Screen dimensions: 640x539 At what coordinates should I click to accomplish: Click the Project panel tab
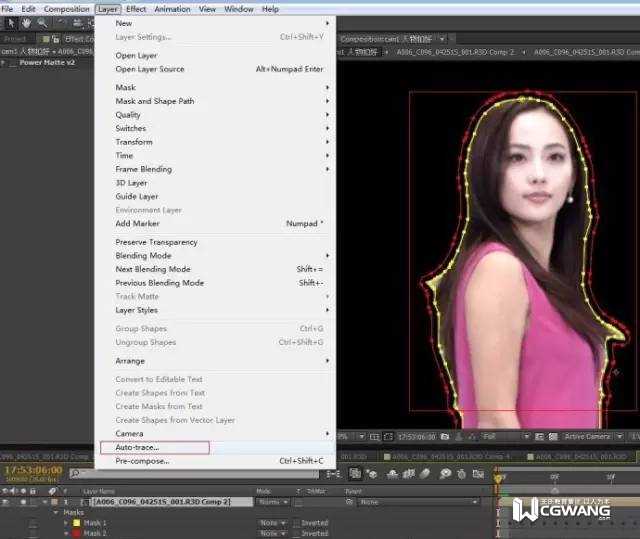tap(15, 39)
